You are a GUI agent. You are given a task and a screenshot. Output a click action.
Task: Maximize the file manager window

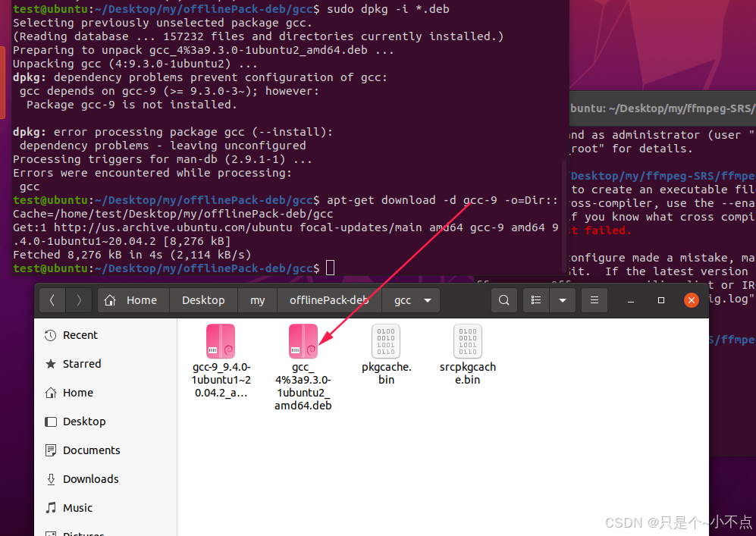[x=661, y=300]
